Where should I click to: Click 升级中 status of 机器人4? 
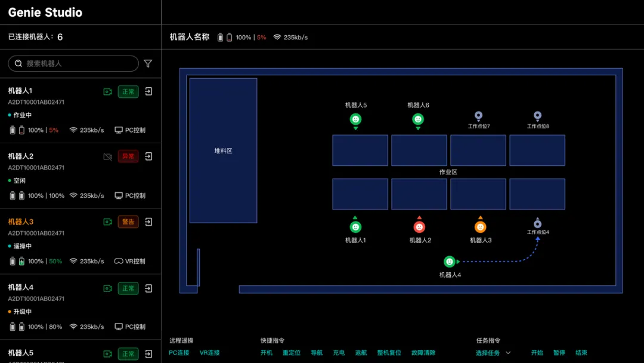pos(20,312)
